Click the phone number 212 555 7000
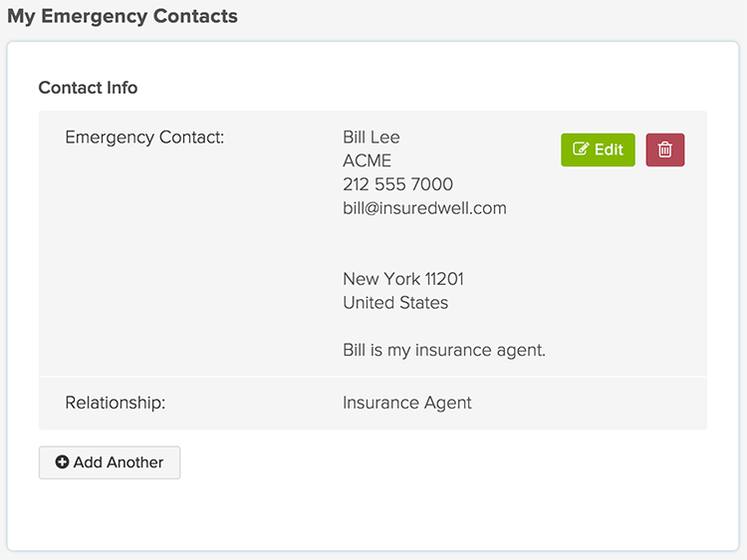This screenshot has width=747, height=560. (x=397, y=184)
